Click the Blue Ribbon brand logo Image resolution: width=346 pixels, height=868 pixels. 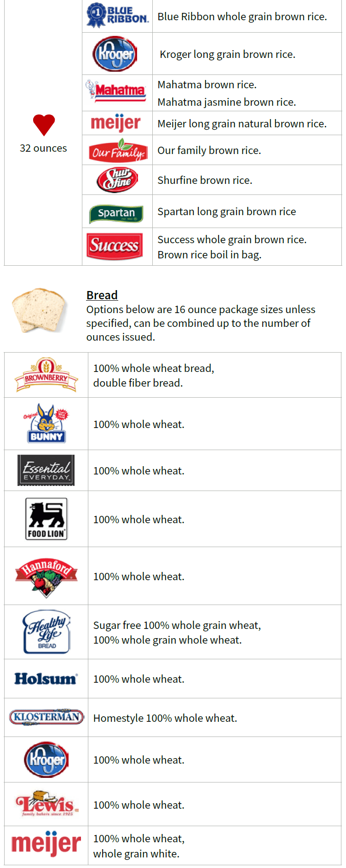117,16
